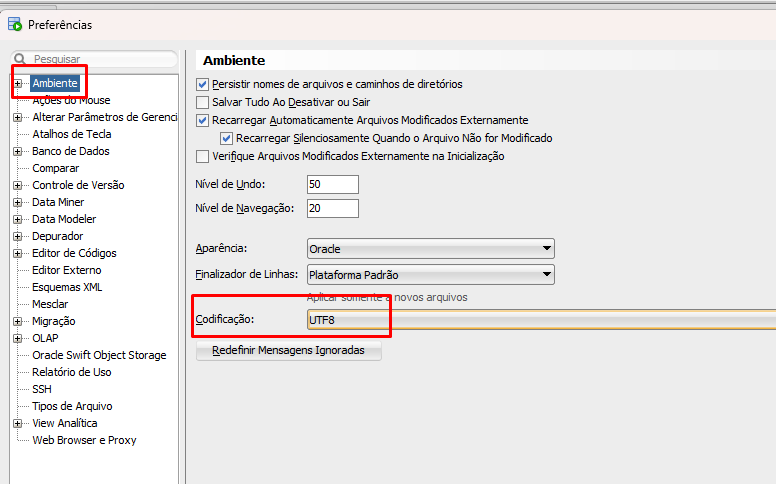
Task: Click the Preferências window icon
Action: click(14, 24)
